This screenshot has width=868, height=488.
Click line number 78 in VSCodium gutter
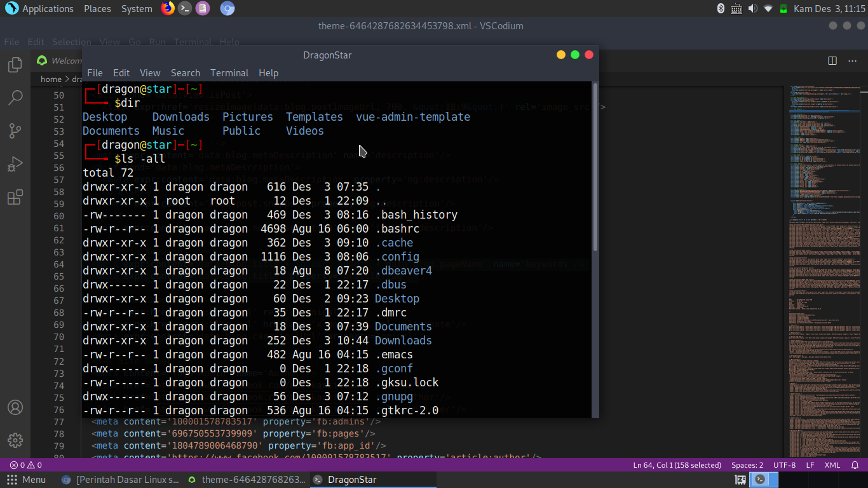(58, 433)
